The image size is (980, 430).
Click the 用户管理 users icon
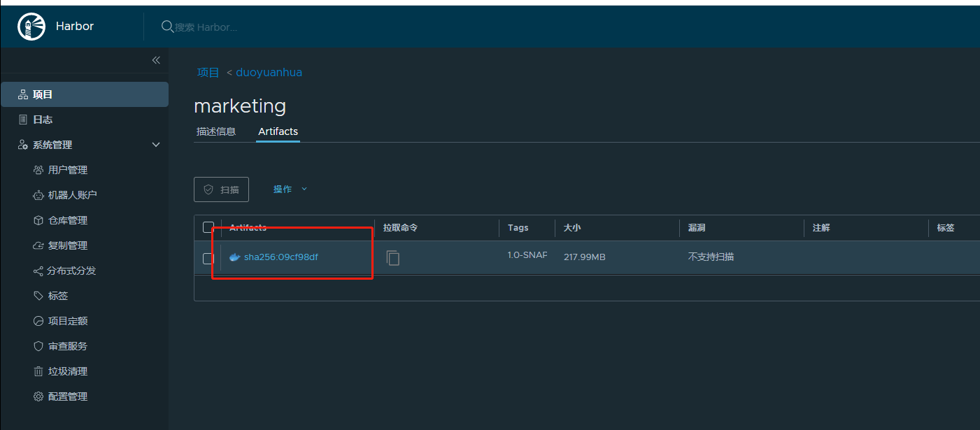[x=38, y=170]
